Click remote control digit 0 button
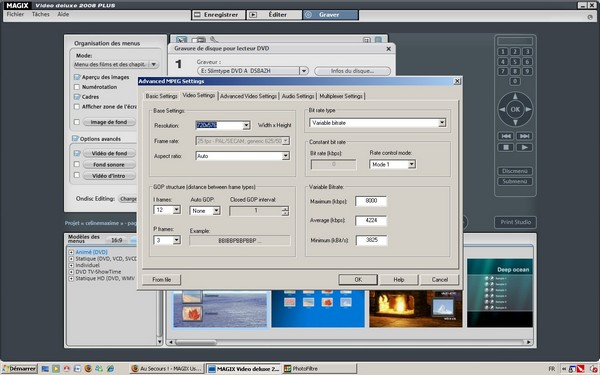The height and width of the screenshot is (375, 600). (515, 81)
